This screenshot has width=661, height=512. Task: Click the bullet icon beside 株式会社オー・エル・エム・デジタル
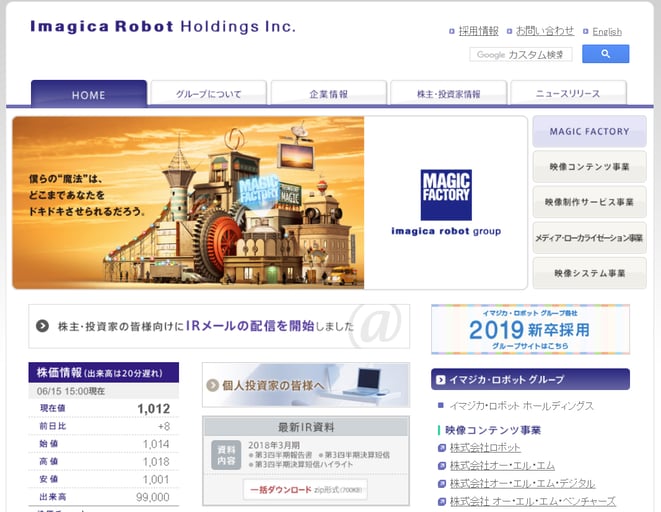pyautogui.click(x=442, y=483)
